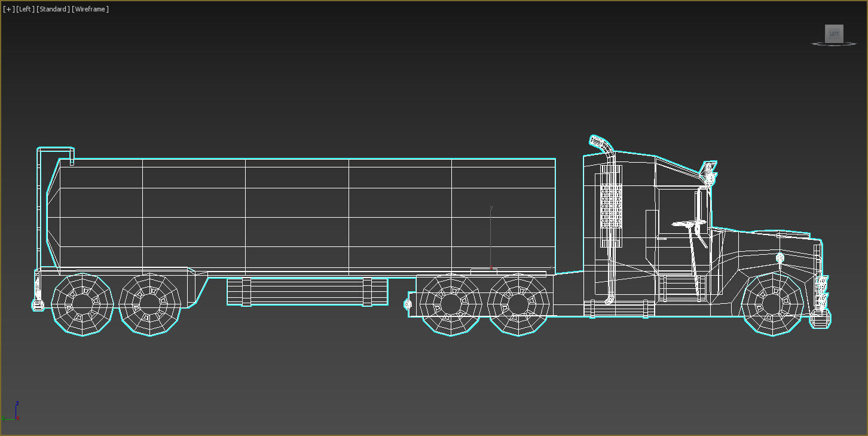Open the [Left] point-of-view viewport menu
Image resolution: width=868 pixels, height=436 pixels.
pos(25,9)
